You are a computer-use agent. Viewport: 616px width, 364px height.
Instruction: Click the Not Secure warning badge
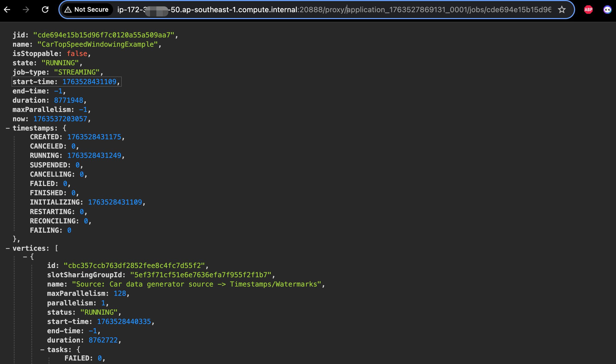pyautogui.click(x=87, y=10)
